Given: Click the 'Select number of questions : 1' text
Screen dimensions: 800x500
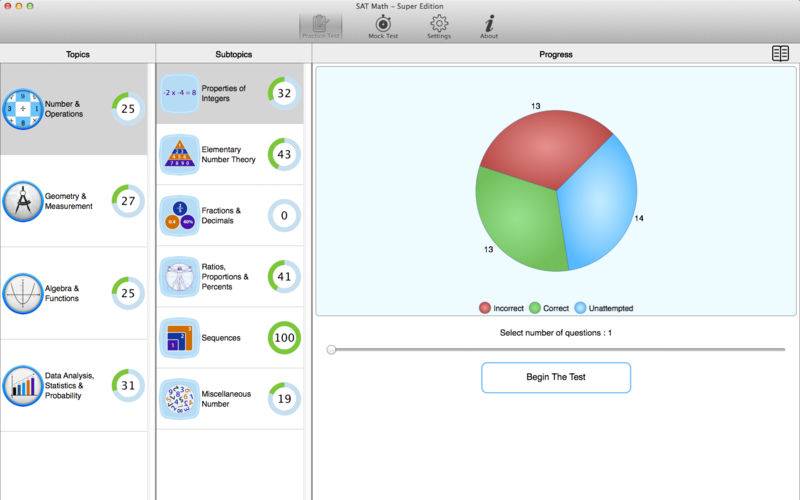Looking at the screenshot, I should (556, 333).
